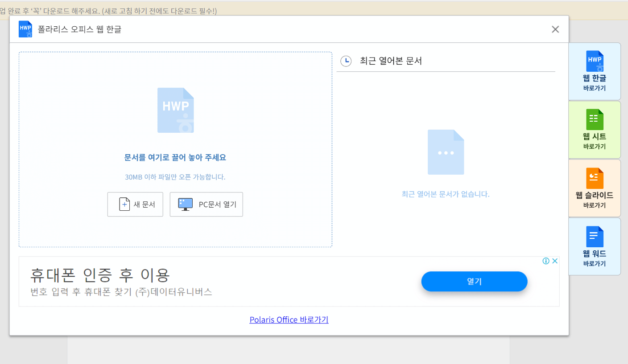Image resolution: width=628 pixels, height=364 pixels.
Task: Click the large HWP file drop icon
Action: point(176,110)
